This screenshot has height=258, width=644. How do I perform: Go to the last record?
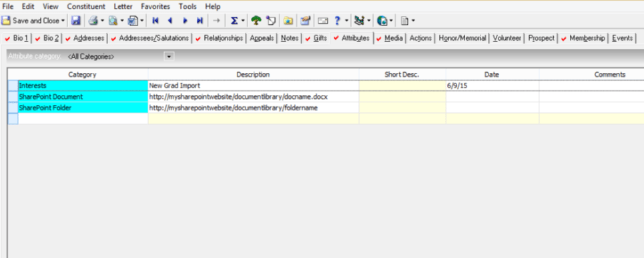[200, 21]
